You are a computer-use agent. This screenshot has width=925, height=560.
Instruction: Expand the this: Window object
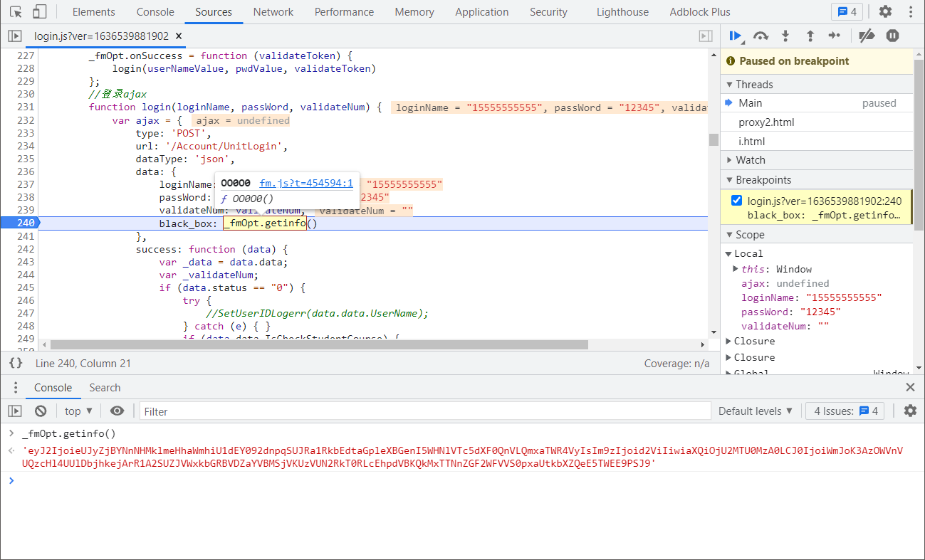click(x=736, y=269)
